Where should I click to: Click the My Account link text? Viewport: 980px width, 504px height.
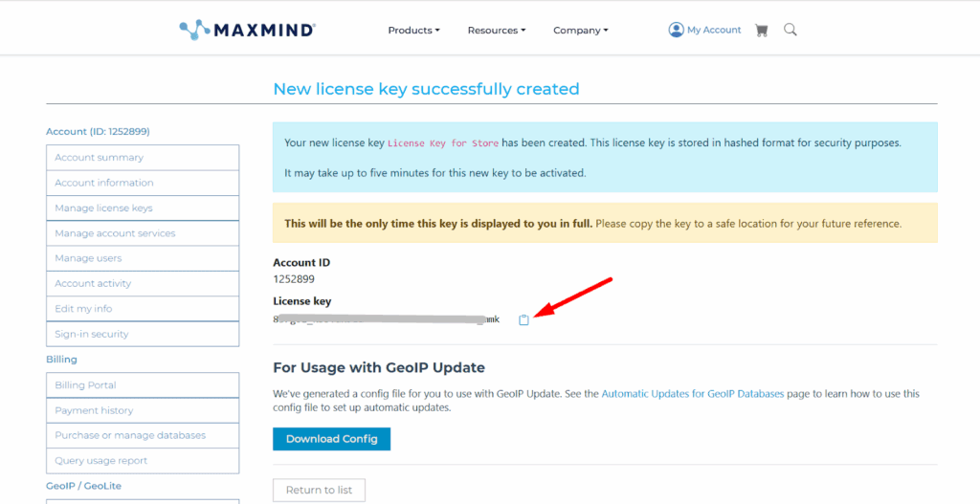[714, 30]
